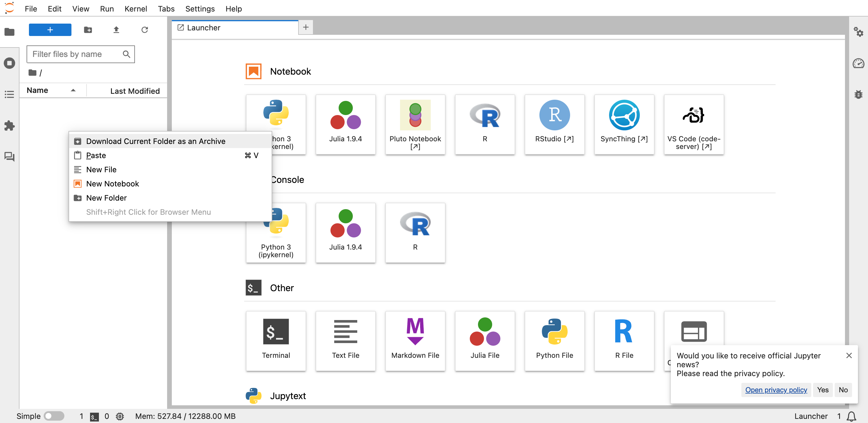Open the Table of Contents panel
The height and width of the screenshot is (423, 868).
9,94
